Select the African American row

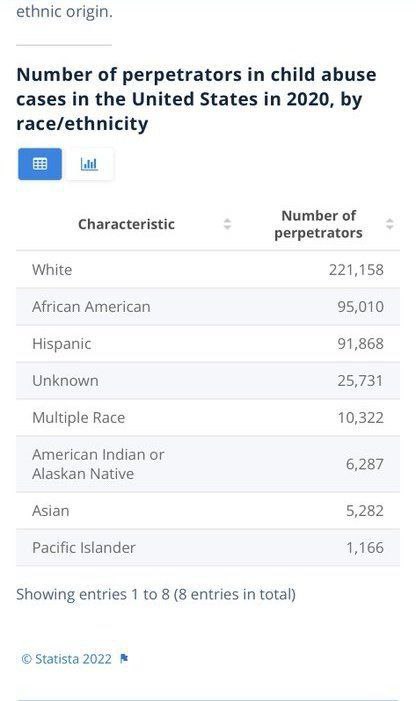208,307
